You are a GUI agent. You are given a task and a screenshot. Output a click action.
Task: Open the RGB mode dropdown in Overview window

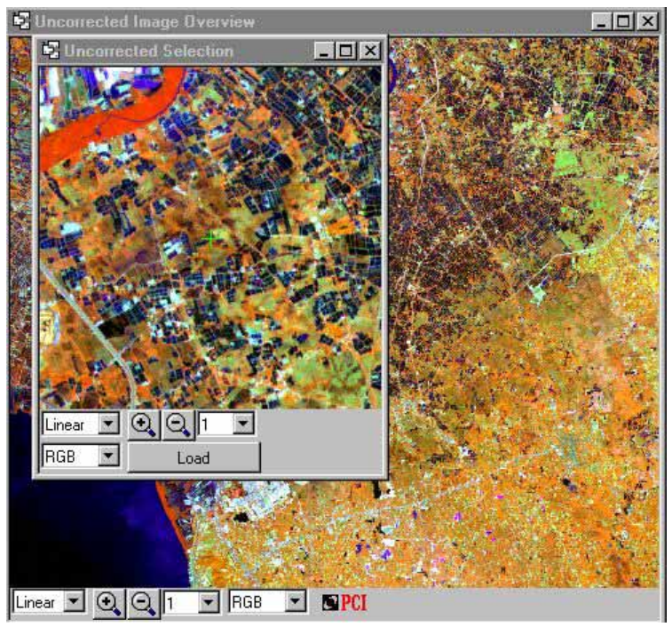pyautogui.click(x=296, y=601)
